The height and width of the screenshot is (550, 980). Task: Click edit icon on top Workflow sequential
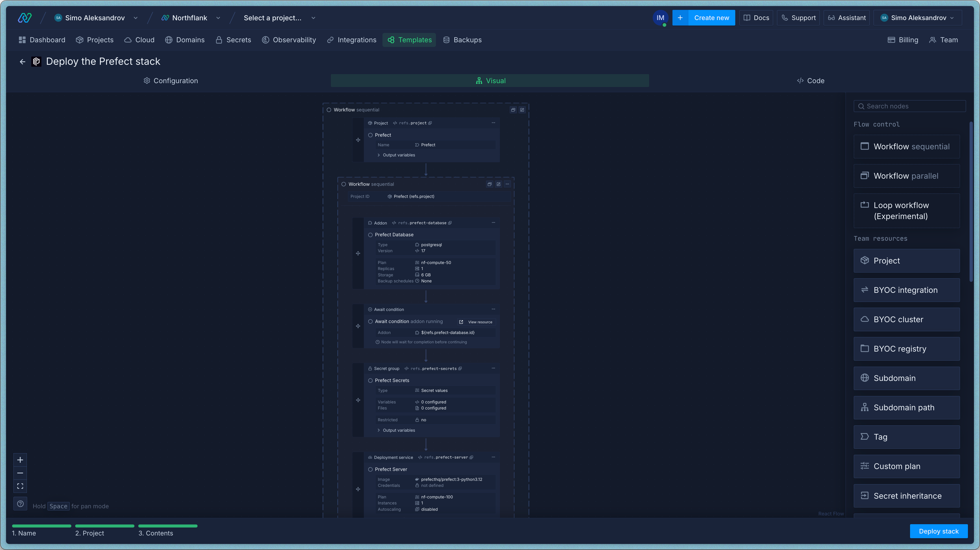(522, 110)
